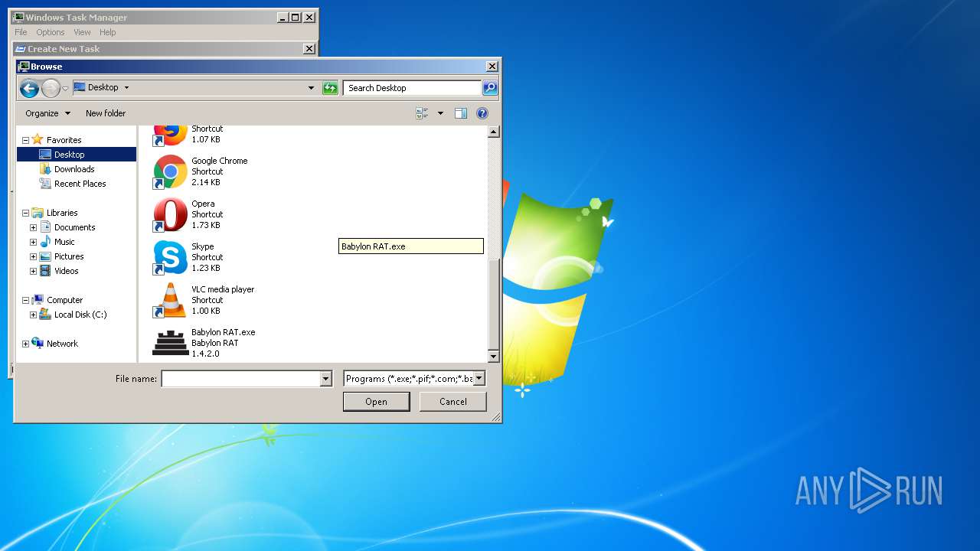Screen dimensions: 980x551
Task: Close the Create New Task dialog
Action: click(309, 49)
